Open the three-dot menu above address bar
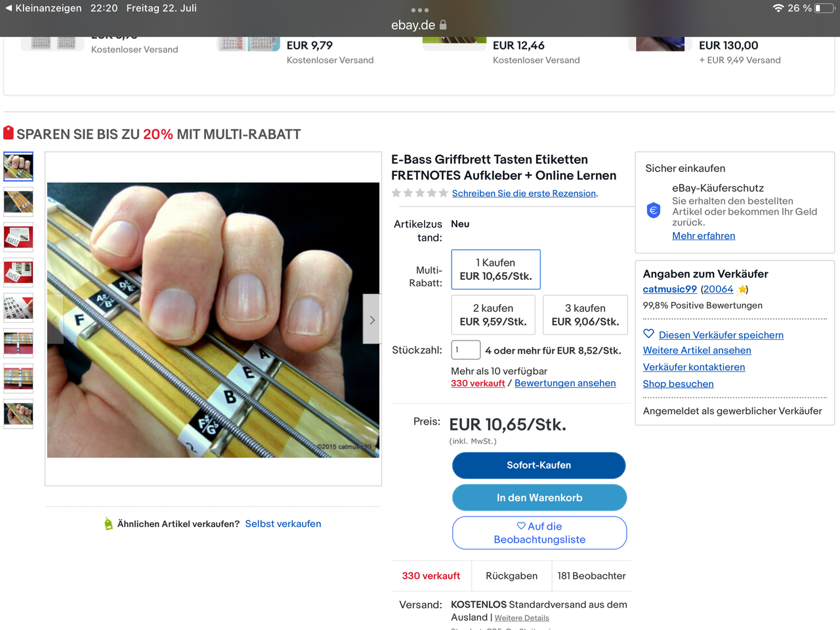 coord(419,10)
